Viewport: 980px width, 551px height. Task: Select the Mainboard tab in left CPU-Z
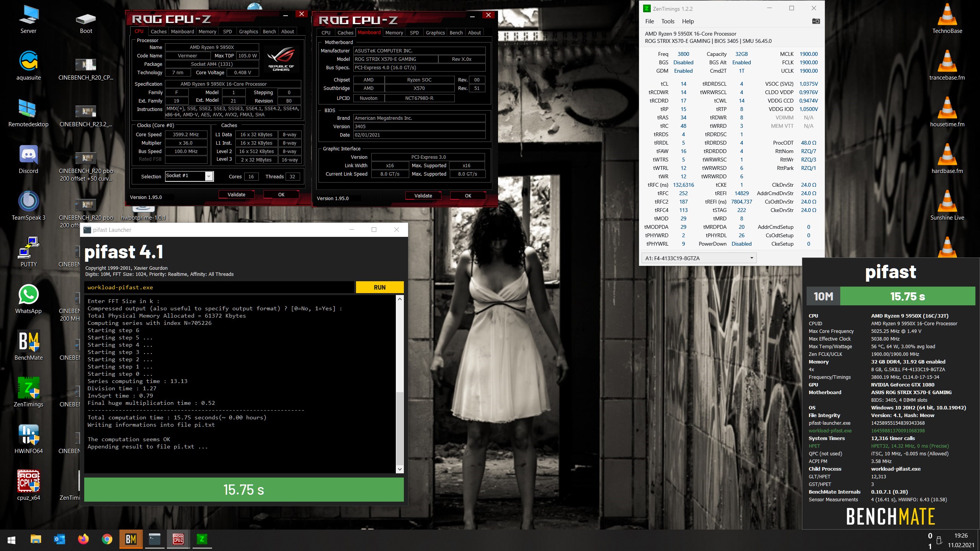coord(182,31)
